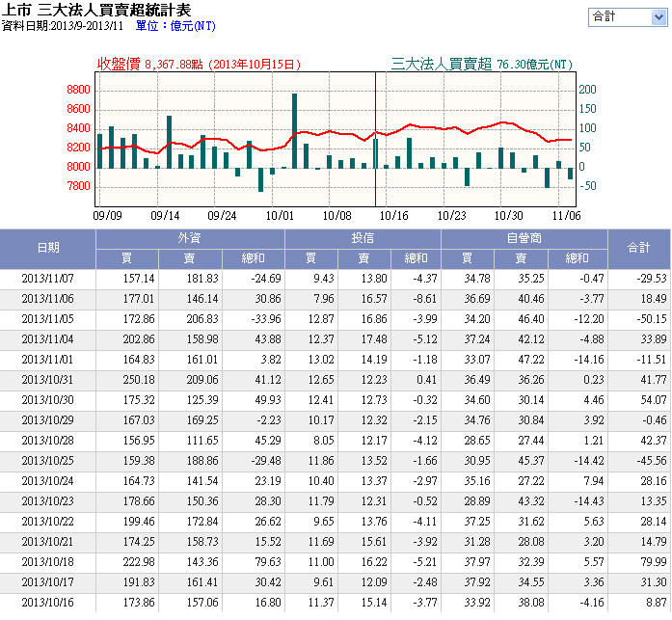Click total value -50.15 in 11/05 row
Viewport: 672px width, 620px height.
[x=652, y=319]
